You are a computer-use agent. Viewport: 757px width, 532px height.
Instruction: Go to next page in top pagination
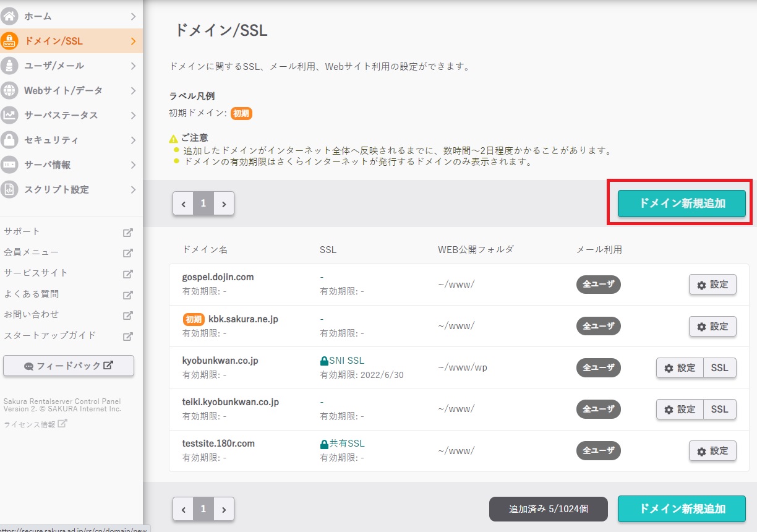coord(224,203)
